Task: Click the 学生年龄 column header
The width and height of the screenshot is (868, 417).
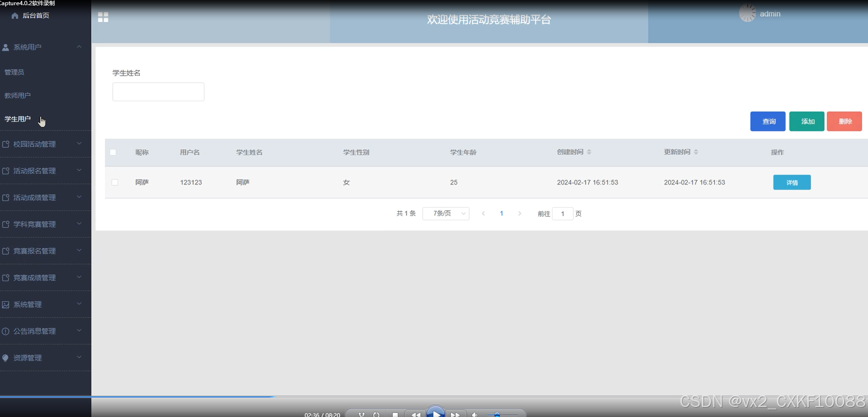Action: point(463,152)
